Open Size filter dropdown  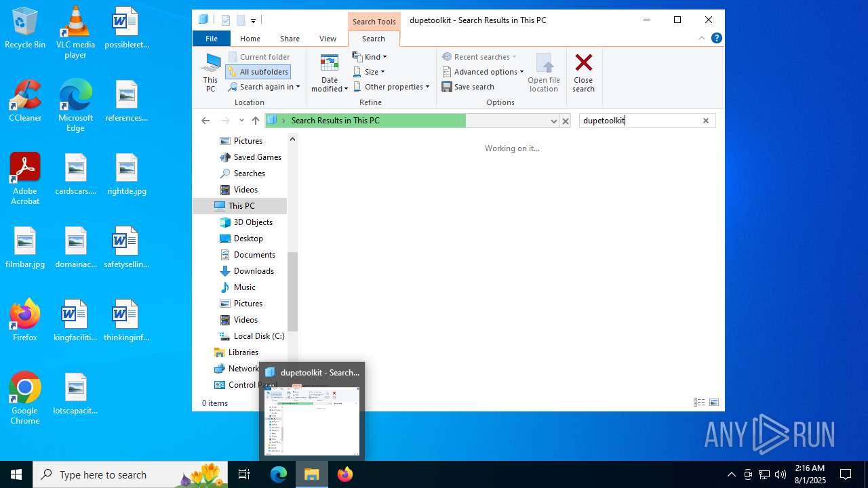[x=369, y=72]
